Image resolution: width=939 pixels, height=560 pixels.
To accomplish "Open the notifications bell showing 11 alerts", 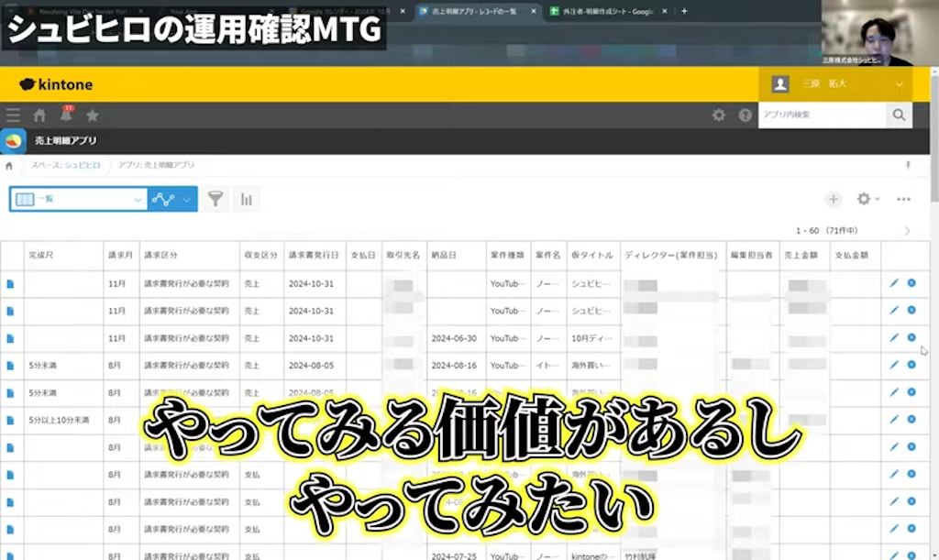I will click(64, 115).
